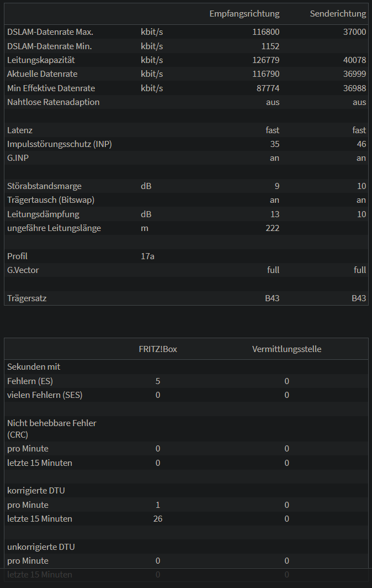This screenshot has height=588, width=372.
Task: Click korrigierte DTU letzte 15 Minuten value 26
Action: click(x=158, y=518)
